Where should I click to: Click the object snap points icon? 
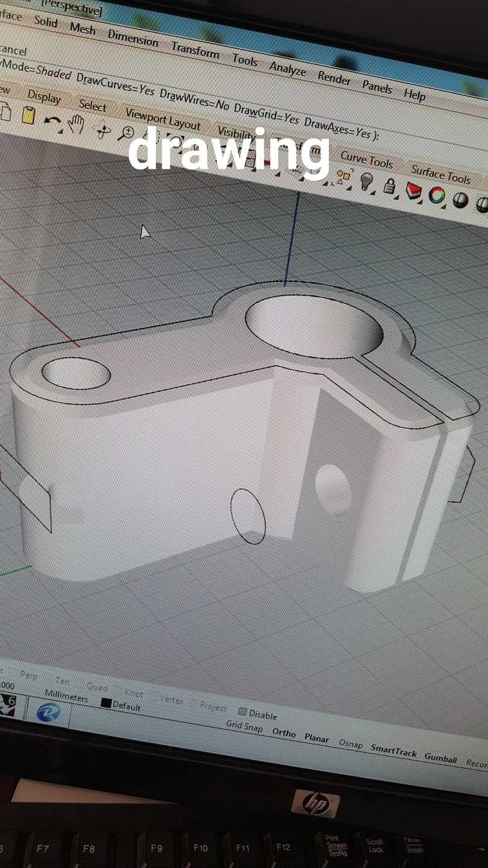tap(343, 175)
